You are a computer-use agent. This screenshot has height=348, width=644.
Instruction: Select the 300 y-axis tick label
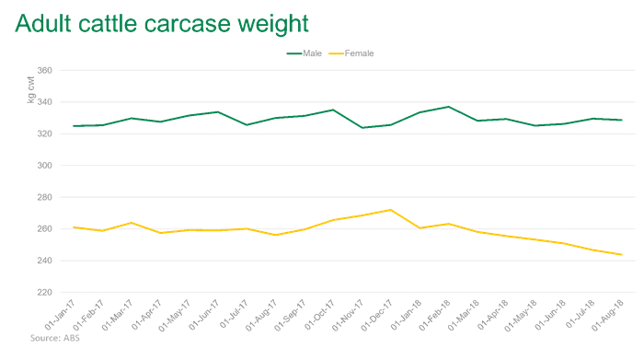coord(45,165)
